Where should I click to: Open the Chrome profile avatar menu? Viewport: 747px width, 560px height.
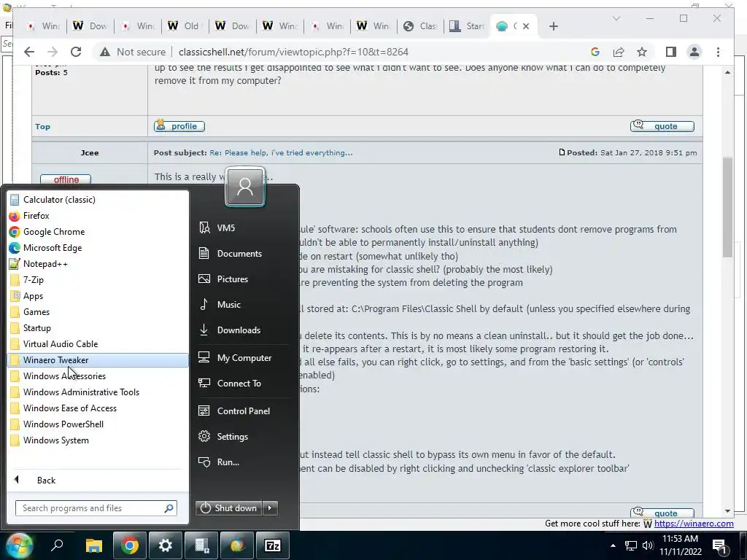point(694,52)
